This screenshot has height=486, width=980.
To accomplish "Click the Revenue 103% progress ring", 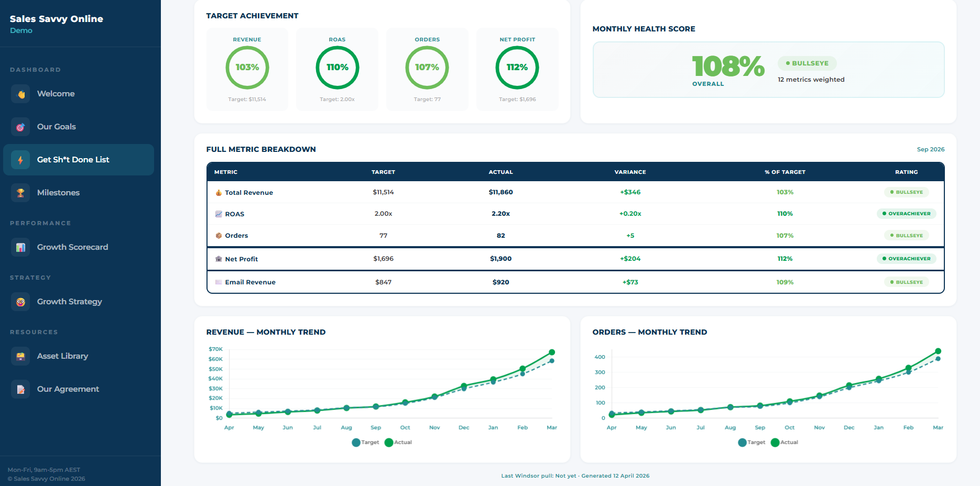I will point(247,68).
